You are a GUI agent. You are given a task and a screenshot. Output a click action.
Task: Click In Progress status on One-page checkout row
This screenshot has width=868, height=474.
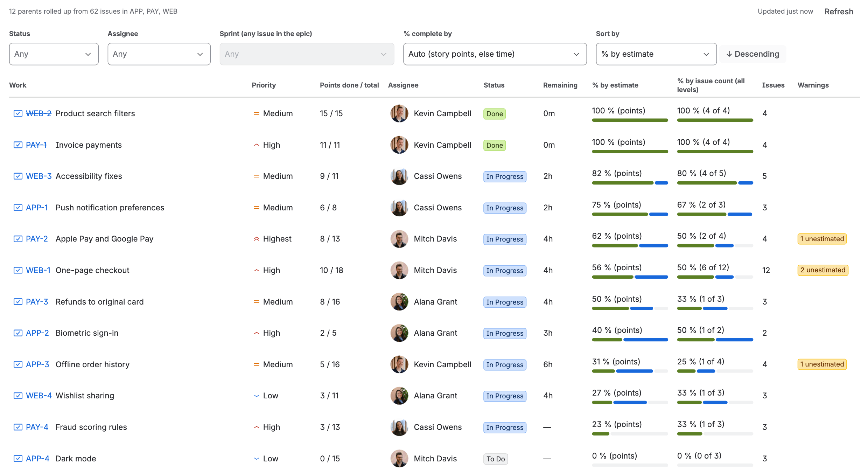click(505, 271)
